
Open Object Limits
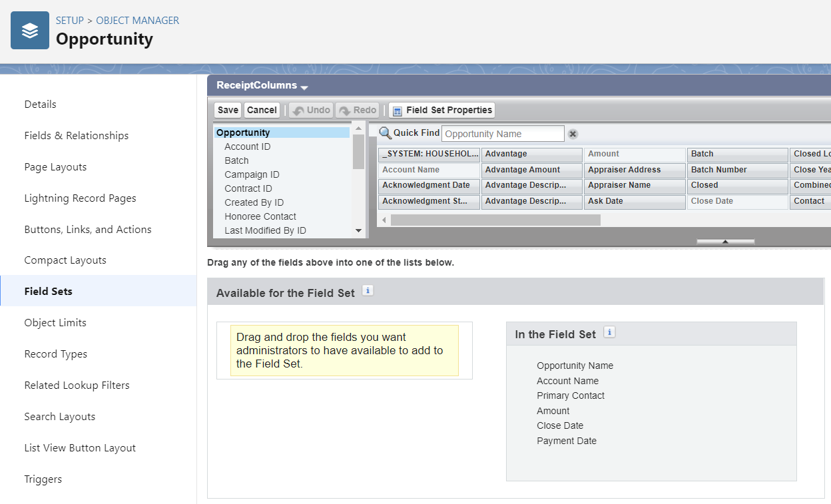pos(55,322)
